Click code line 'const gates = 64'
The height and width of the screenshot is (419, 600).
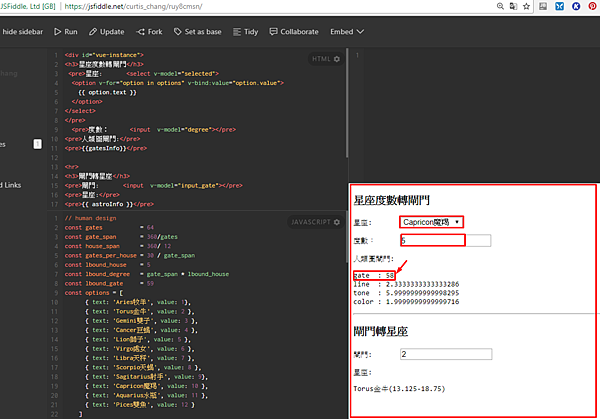coord(109,228)
